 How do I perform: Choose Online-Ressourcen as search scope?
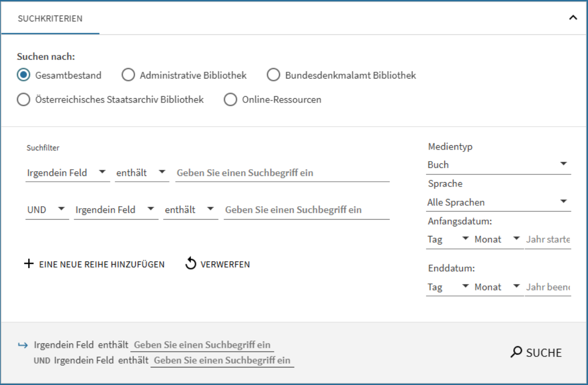(x=230, y=100)
